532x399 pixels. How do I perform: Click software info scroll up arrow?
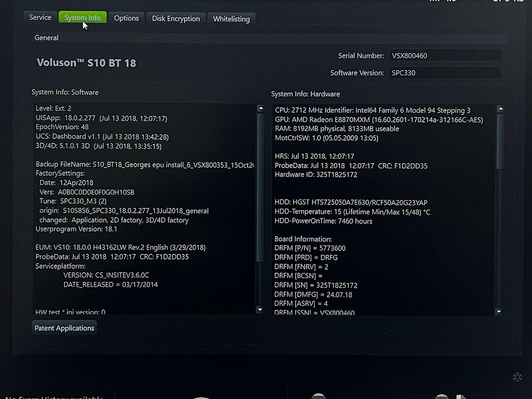pos(260,108)
